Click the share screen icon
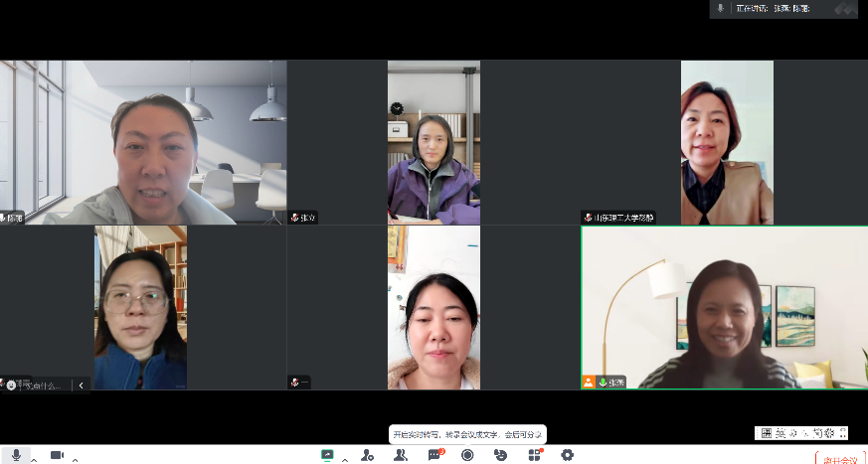868x464 pixels. click(x=327, y=455)
